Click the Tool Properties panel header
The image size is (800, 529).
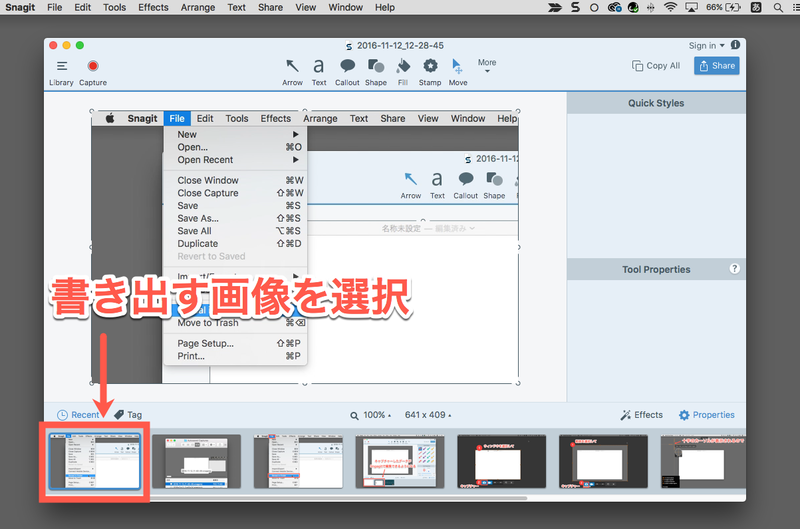(x=656, y=269)
